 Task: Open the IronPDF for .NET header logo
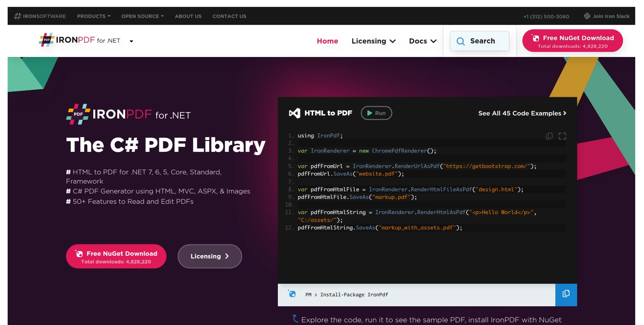tap(80, 40)
